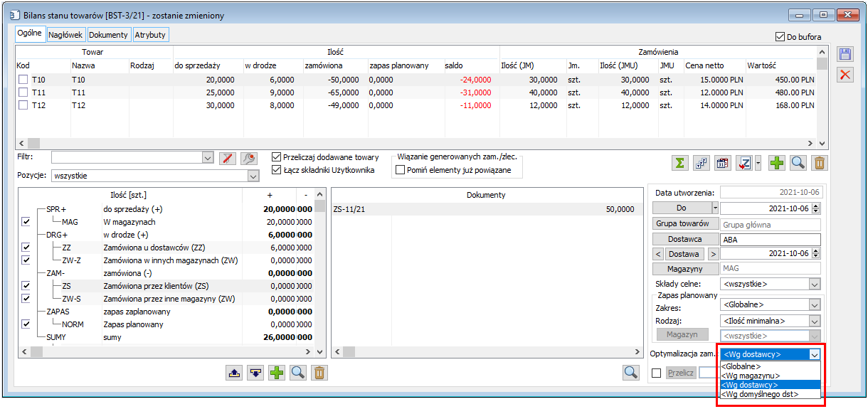Click the red X cancel icon below save
Viewport: 868px width, 409px height.
point(845,75)
